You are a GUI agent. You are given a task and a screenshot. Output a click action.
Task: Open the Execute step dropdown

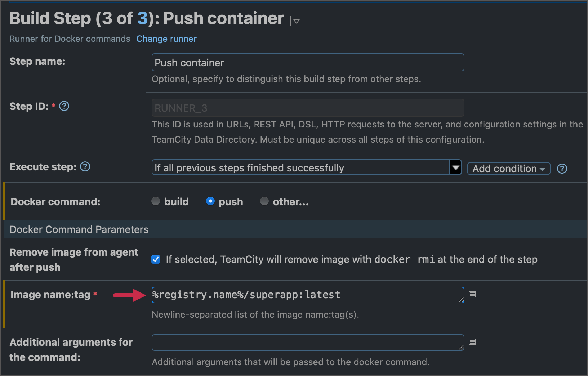(x=455, y=167)
